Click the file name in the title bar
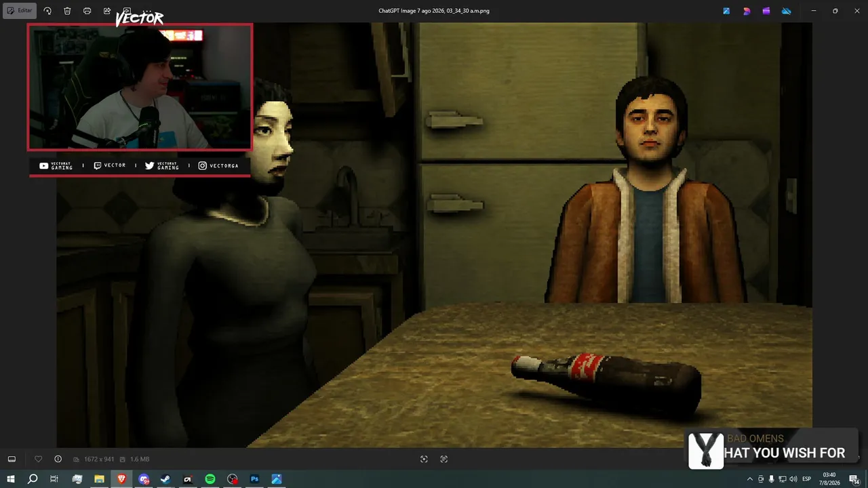This screenshot has width=868, height=488. 434,11
